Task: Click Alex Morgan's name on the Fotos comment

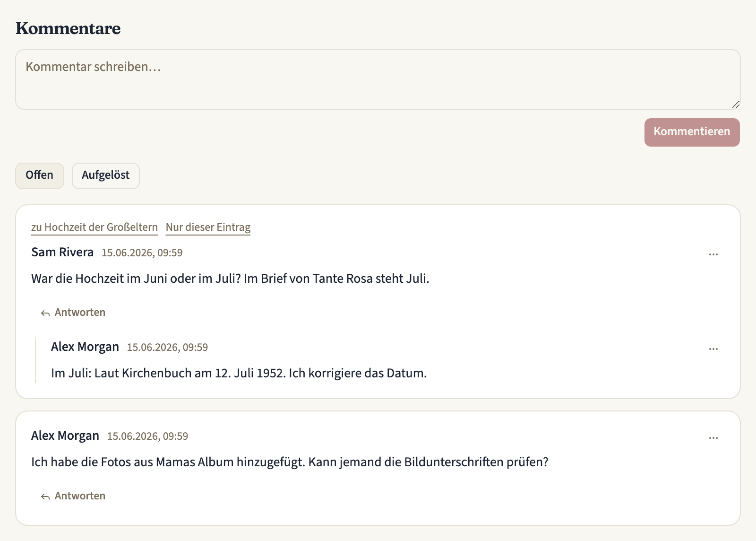Action: tap(65, 436)
